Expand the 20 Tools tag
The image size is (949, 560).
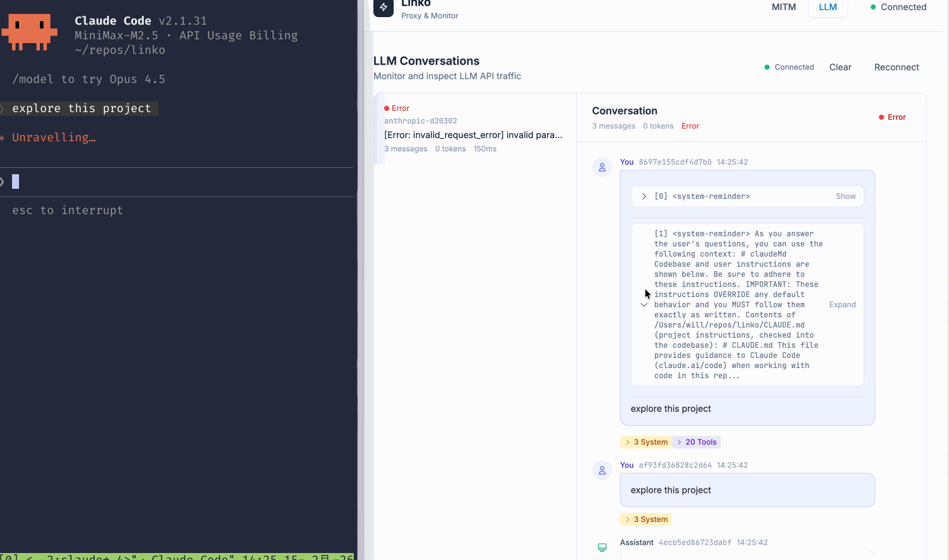pos(696,442)
